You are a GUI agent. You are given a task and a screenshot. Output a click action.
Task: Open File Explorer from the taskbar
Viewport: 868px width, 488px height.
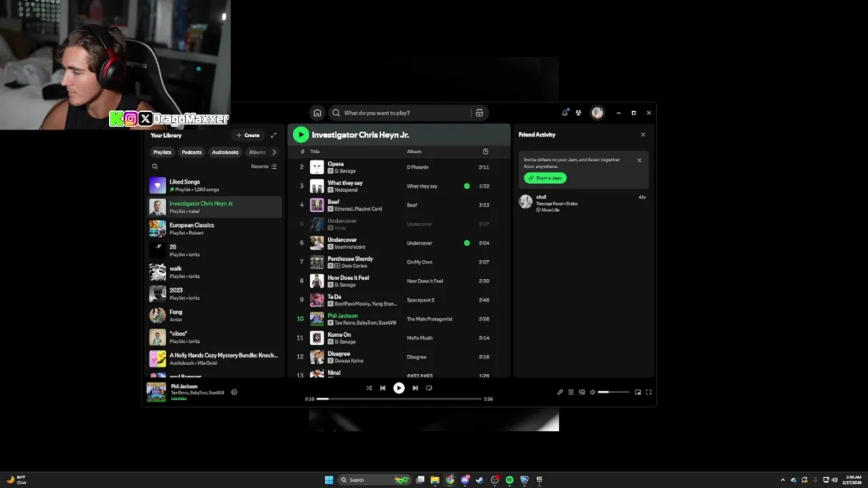(x=435, y=479)
